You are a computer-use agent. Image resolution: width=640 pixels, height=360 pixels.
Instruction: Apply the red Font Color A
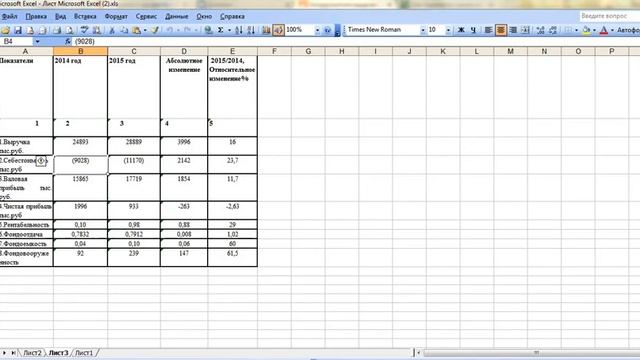tap(604, 30)
